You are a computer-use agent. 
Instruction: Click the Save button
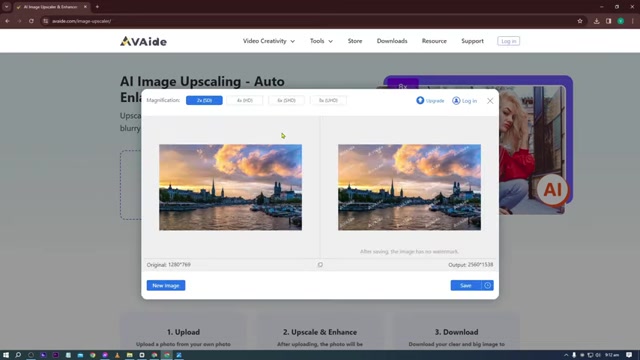(466, 285)
